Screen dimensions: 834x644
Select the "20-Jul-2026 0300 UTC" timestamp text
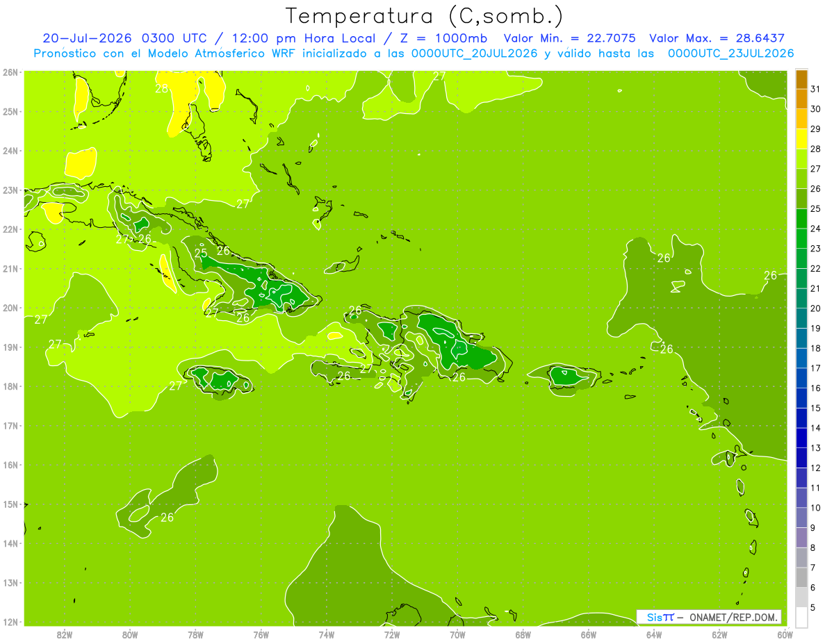coord(124,39)
